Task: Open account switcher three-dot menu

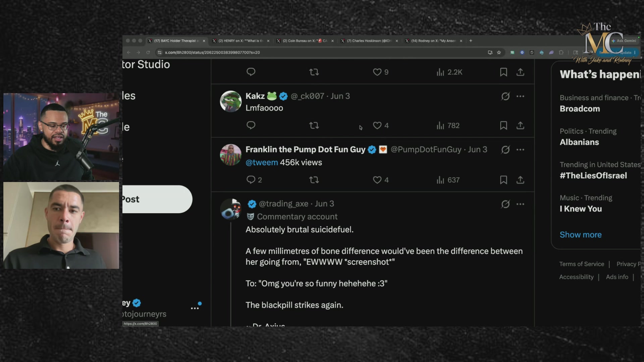Action: 195,308
